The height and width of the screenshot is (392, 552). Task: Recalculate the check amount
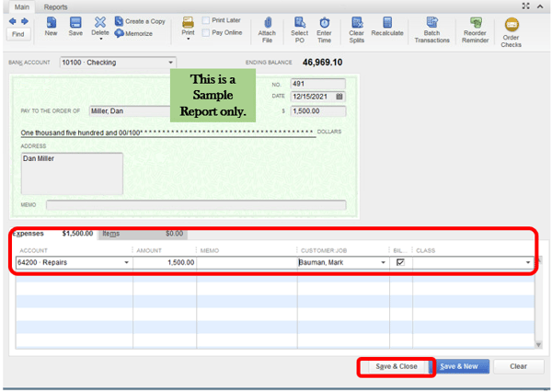click(x=387, y=27)
